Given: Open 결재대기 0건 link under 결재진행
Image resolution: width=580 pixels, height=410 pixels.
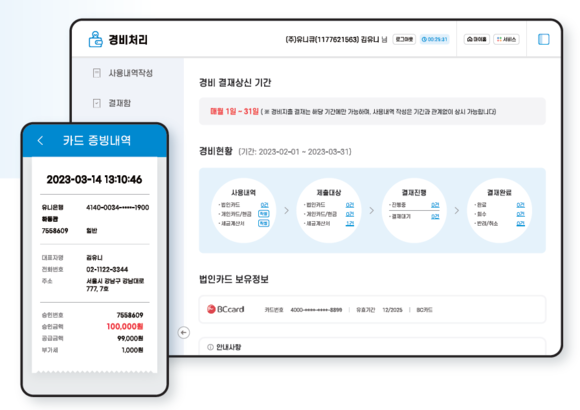Looking at the screenshot, I should pyautogui.click(x=435, y=216).
